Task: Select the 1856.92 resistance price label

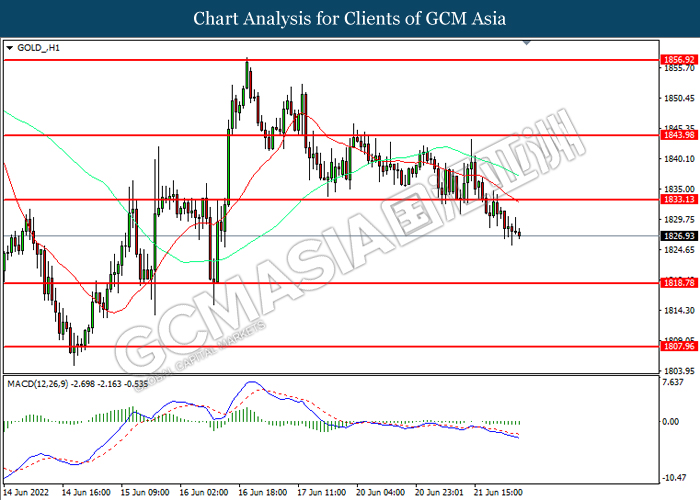Action: (679, 60)
